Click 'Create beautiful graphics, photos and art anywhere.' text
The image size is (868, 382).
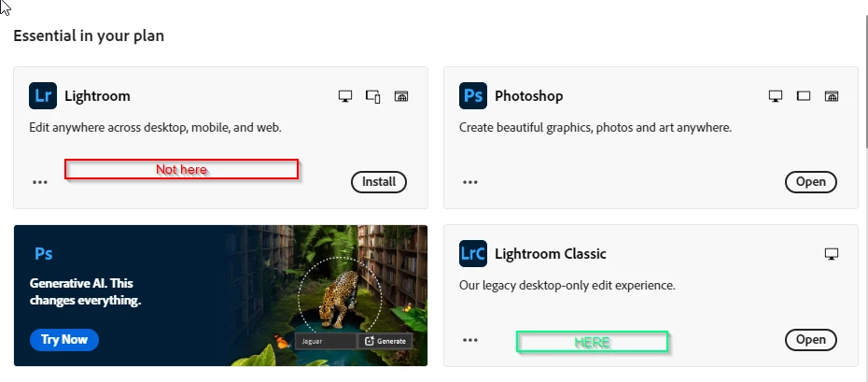pos(595,128)
